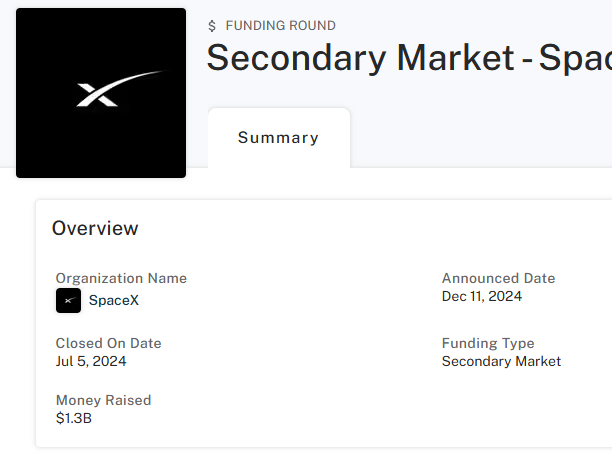Click the blank header area right of Summary tab
The height and width of the screenshot is (453, 612).
tap(480, 138)
